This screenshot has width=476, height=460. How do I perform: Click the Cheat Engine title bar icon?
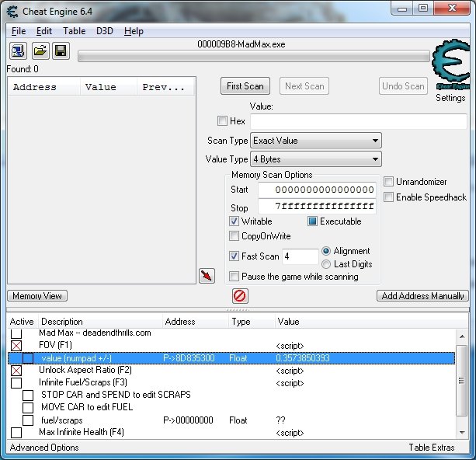click(x=12, y=12)
